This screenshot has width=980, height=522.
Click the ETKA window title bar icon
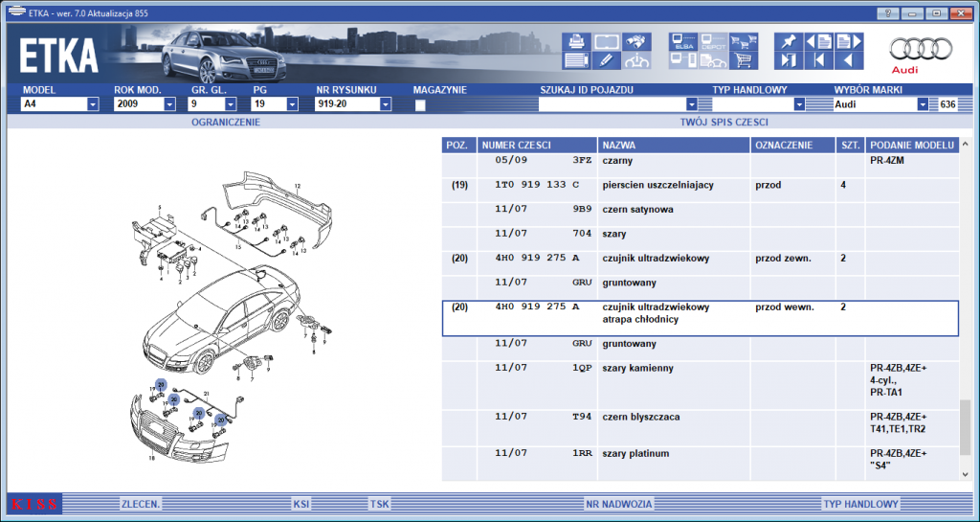(x=15, y=12)
